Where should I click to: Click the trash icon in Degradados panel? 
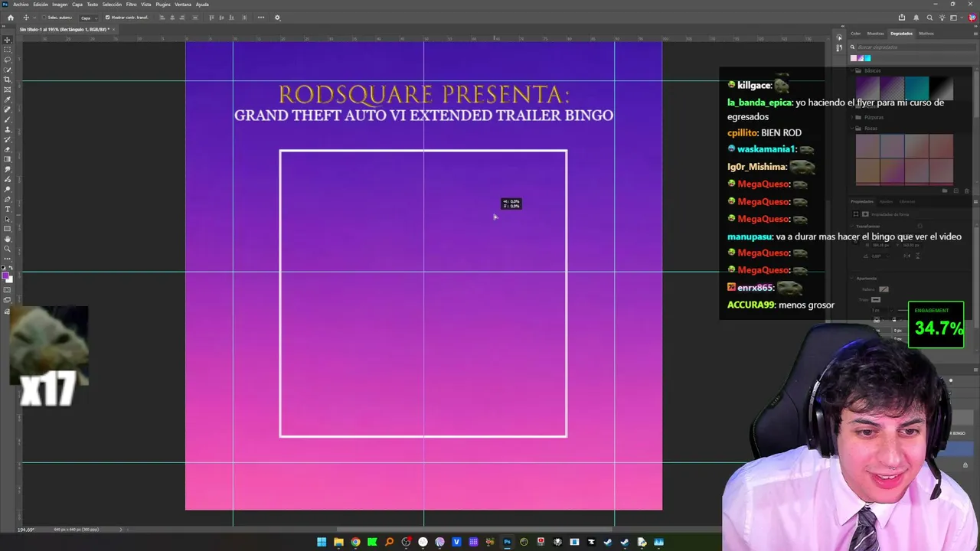(x=967, y=191)
